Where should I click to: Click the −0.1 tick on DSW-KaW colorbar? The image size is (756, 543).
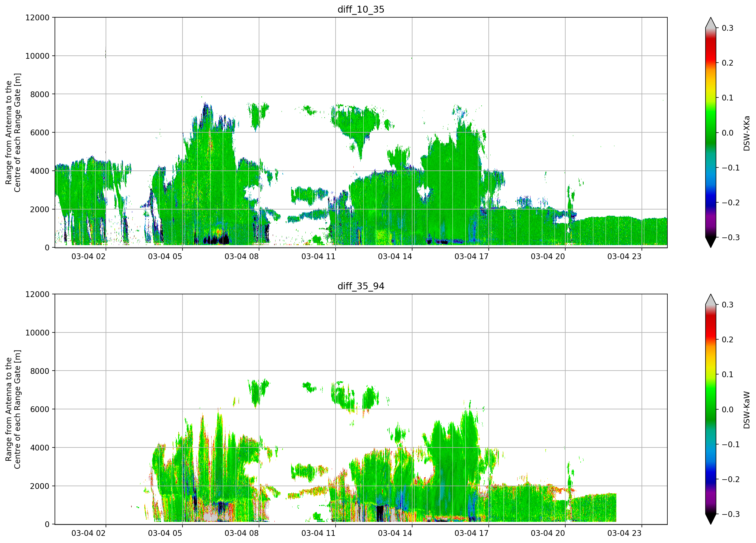click(x=731, y=445)
